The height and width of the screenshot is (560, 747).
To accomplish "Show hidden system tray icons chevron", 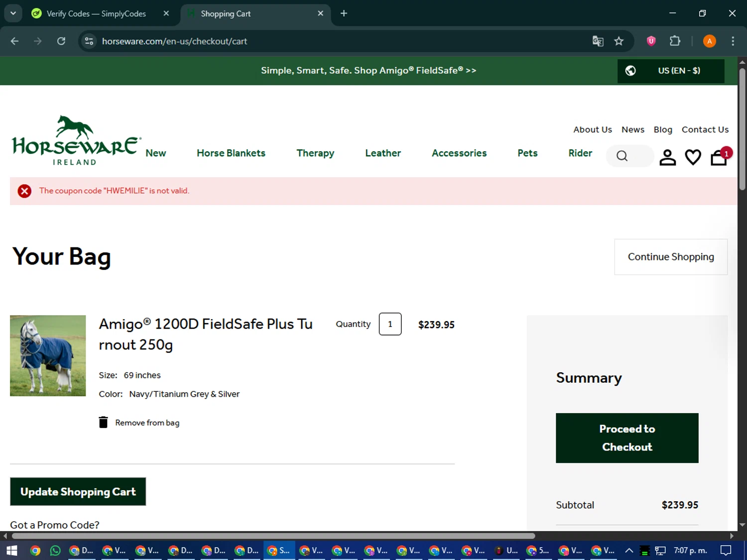I will pos(629,551).
